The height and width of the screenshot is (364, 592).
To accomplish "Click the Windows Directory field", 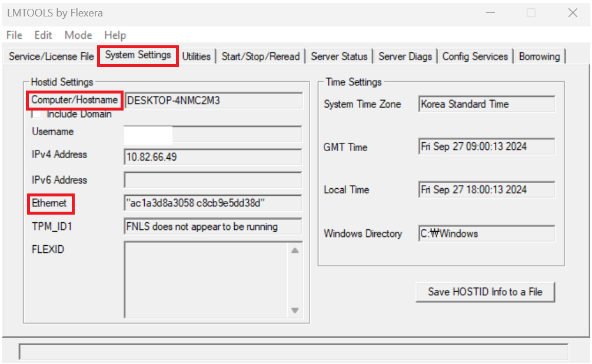I will click(x=487, y=233).
